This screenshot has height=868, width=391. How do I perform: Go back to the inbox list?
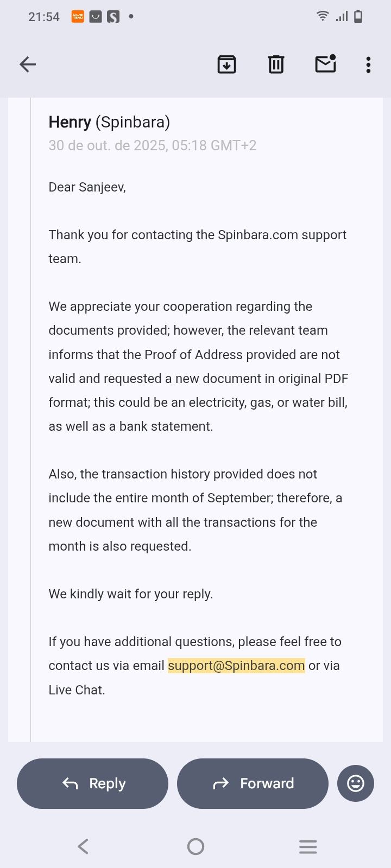tap(28, 65)
